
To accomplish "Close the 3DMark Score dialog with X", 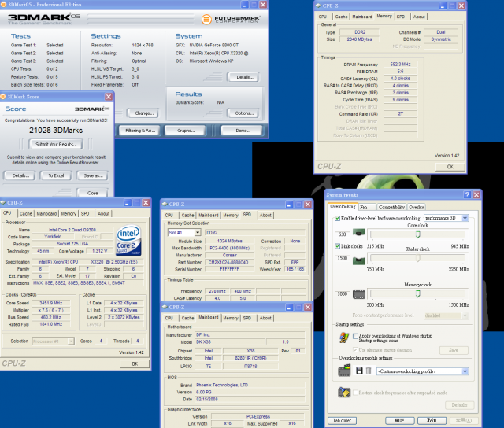I will (109, 97).
